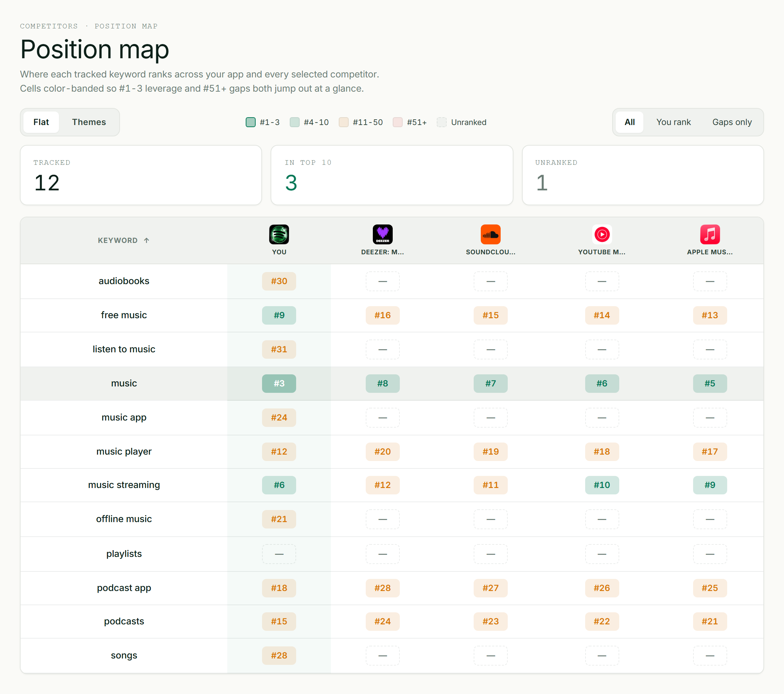Click the COMPETITORS breadcrumb link
Viewport: 784px width, 694px height.
pyautogui.click(x=49, y=26)
